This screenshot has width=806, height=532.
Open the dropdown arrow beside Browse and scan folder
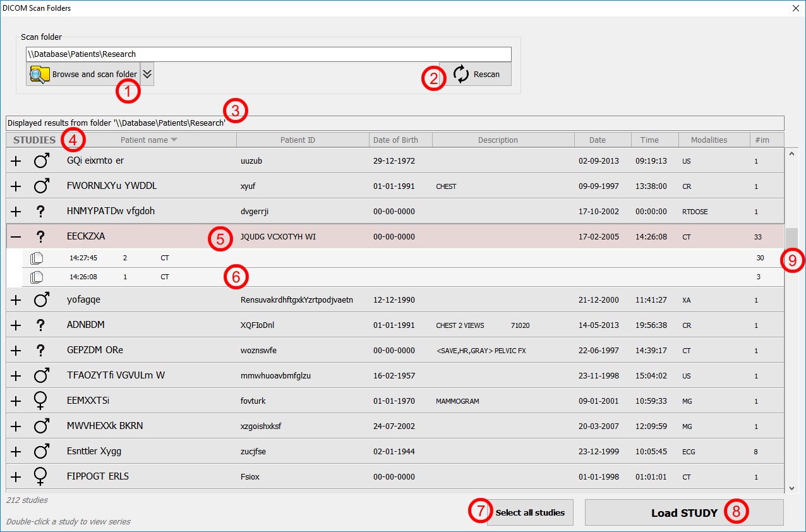pyautogui.click(x=147, y=74)
